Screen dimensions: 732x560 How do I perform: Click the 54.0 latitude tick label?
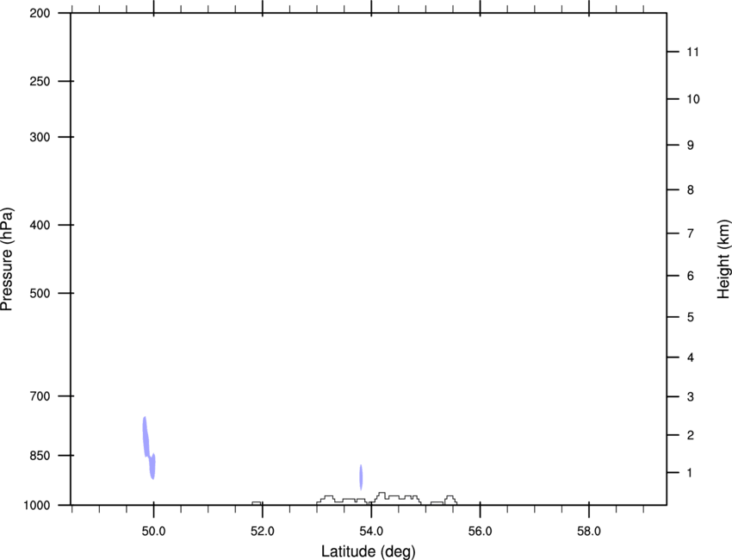pyautogui.click(x=371, y=532)
